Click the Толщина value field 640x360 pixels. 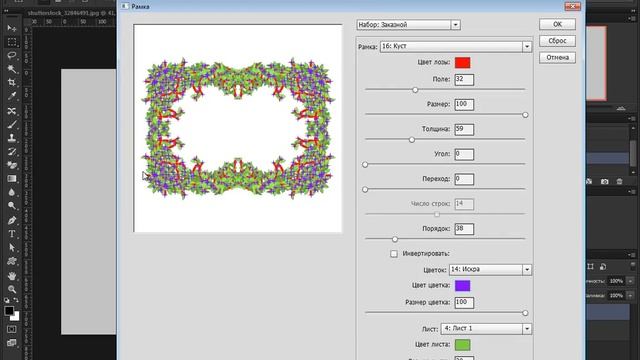point(464,129)
